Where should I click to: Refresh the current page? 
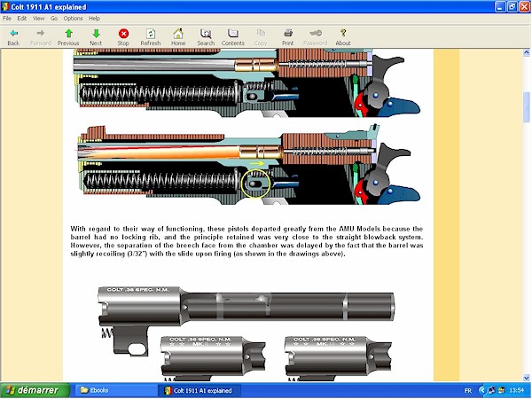[x=151, y=37]
